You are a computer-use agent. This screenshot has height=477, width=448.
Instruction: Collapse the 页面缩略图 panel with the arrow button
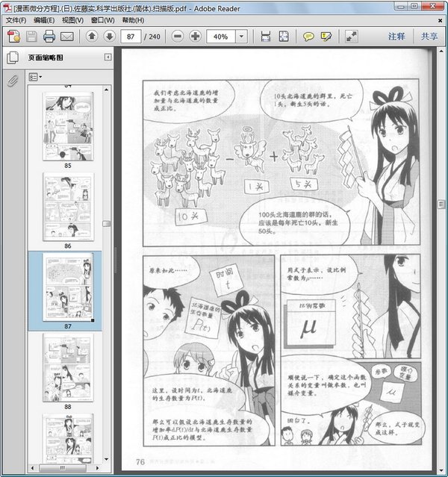(x=108, y=57)
